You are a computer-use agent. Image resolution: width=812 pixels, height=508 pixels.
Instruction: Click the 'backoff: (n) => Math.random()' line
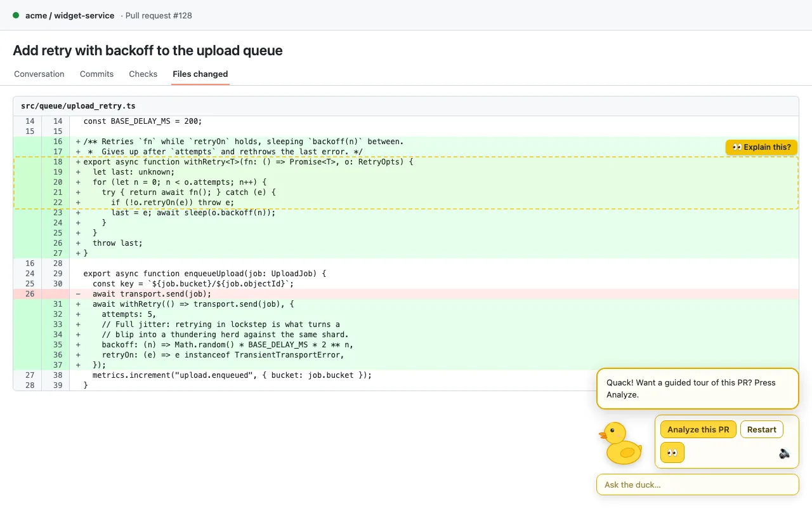pyautogui.click(x=405, y=345)
